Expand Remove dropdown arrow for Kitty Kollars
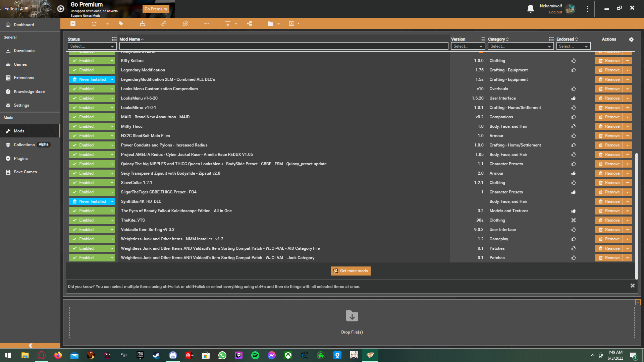This screenshot has width=644, height=362. pyautogui.click(x=627, y=61)
